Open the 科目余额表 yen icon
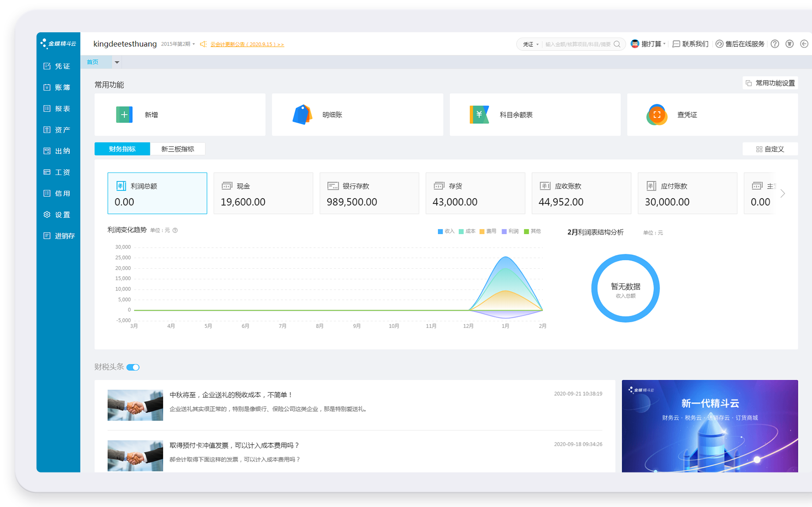This screenshot has height=507, width=812. tap(479, 115)
